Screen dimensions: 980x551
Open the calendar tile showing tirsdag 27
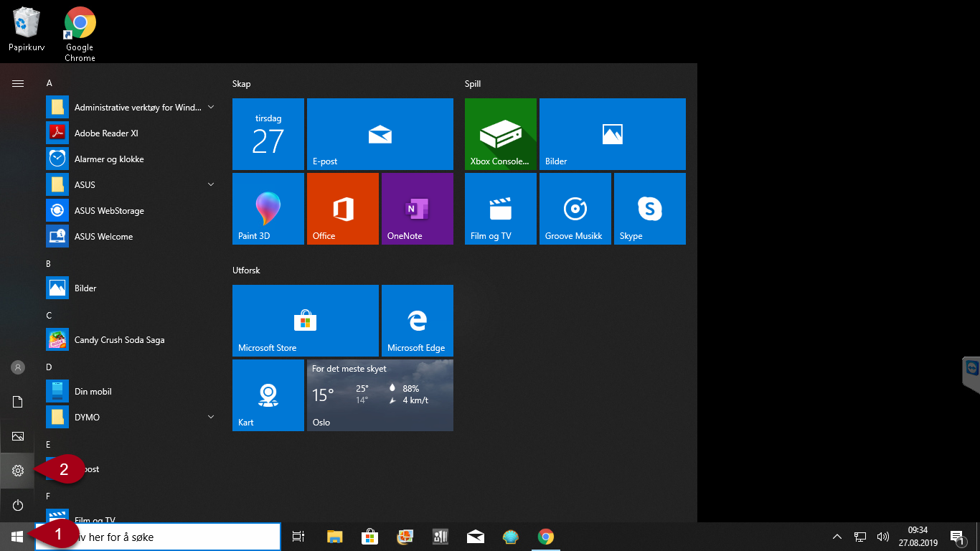pyautogui.click(x=268, y=134)
